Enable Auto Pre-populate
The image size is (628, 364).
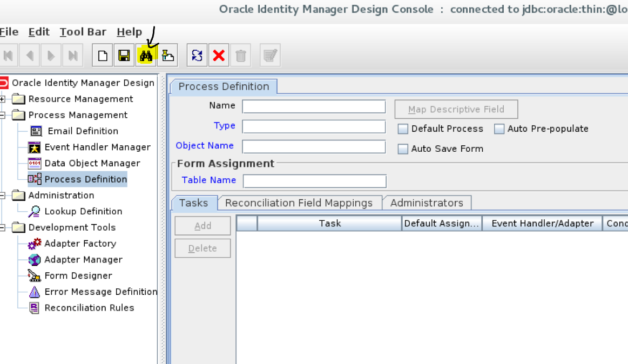[498, 129]
